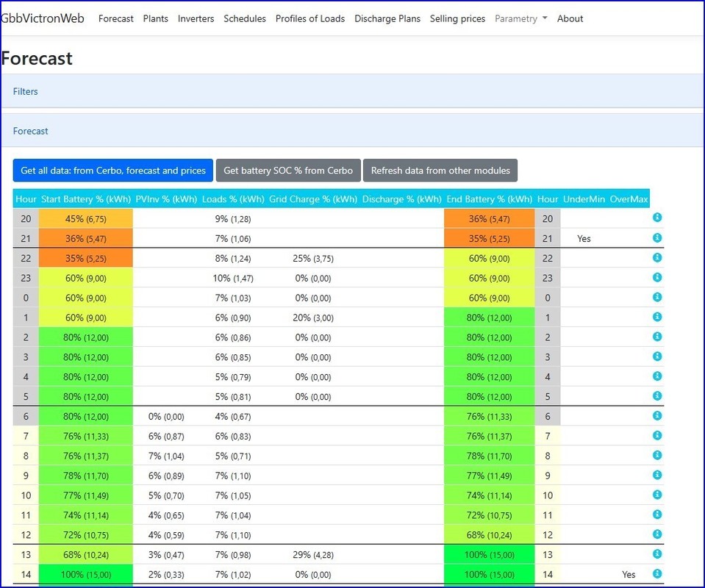Image resolution: width=705 pixels, height=588 pixels.
Task: Click info icon on hour 9 row
Action: (x=657, y=475)
